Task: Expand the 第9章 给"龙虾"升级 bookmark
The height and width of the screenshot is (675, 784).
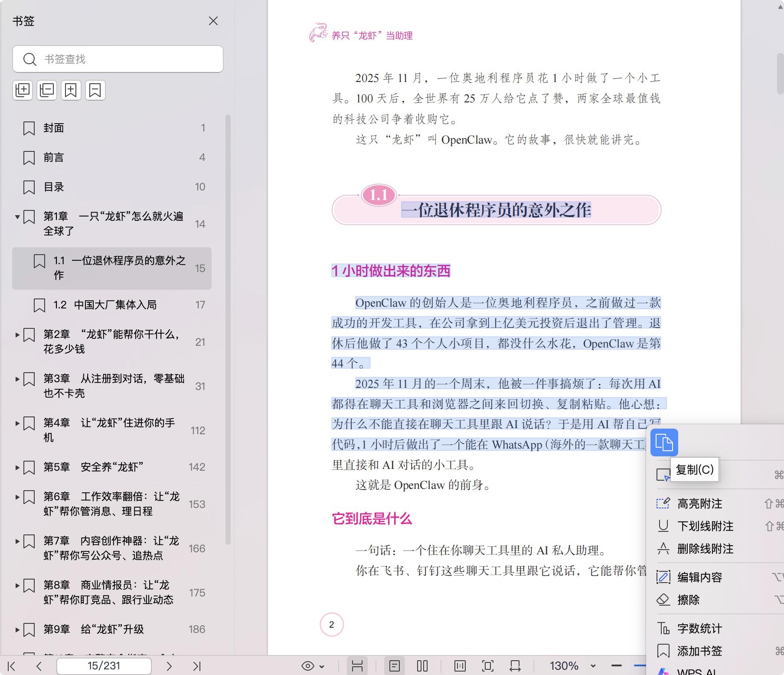Action: click(x=17, y=630)
